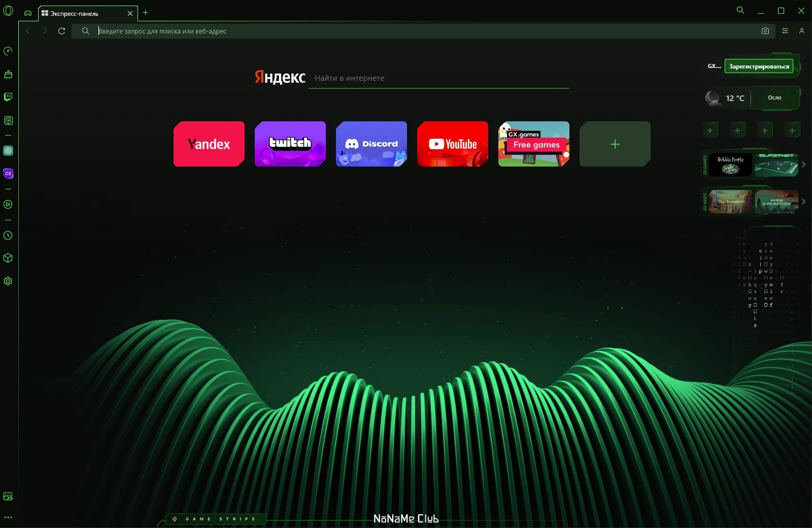This screenshot has width=812, height=528.
Task: Close the Экспресс-панель tab
Action: click(x=130, y=14)
